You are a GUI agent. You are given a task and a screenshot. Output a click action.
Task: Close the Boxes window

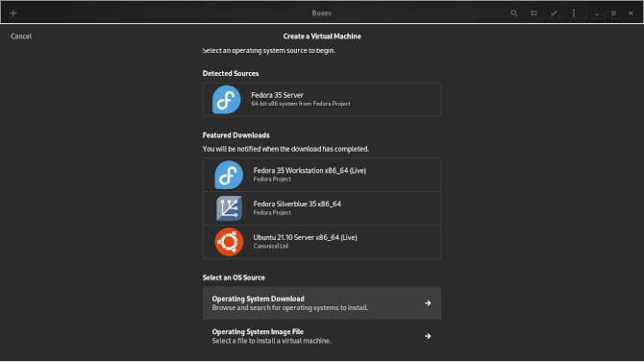(x=631, y=13)
